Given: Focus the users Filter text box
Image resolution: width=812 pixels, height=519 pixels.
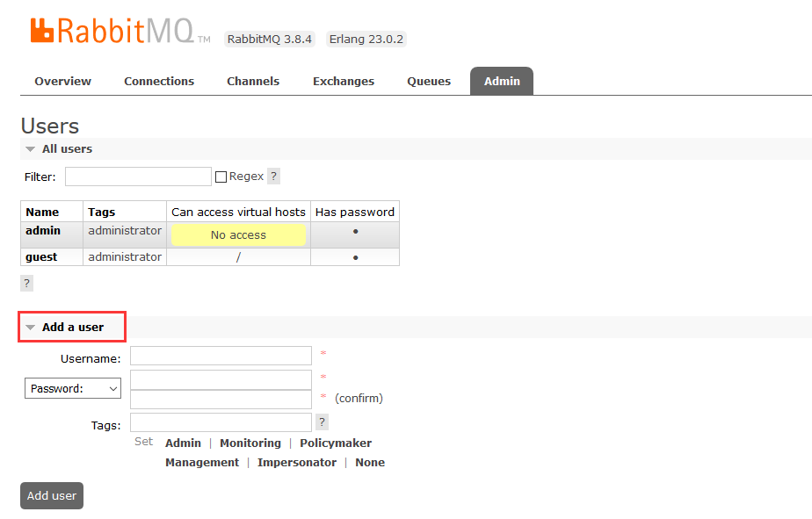Looking at the screenshot, I should click(x=138, y=177).
